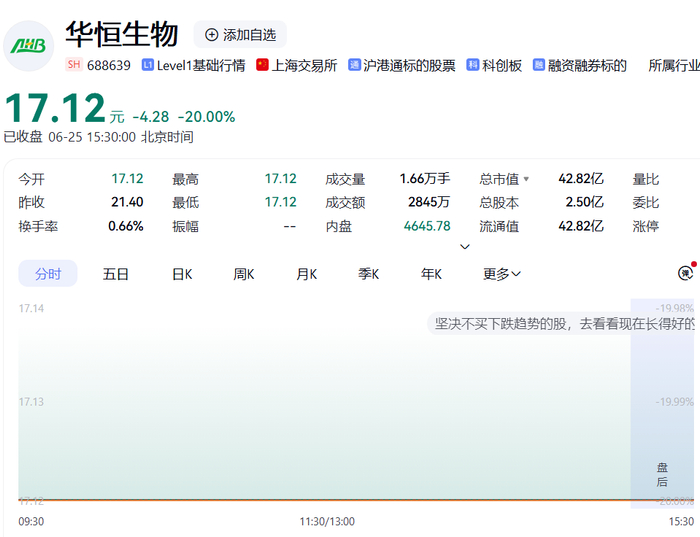This screenshot has width=700, height=537.
Task: Switch to the 季K chart tab
Action: [369, 274]
